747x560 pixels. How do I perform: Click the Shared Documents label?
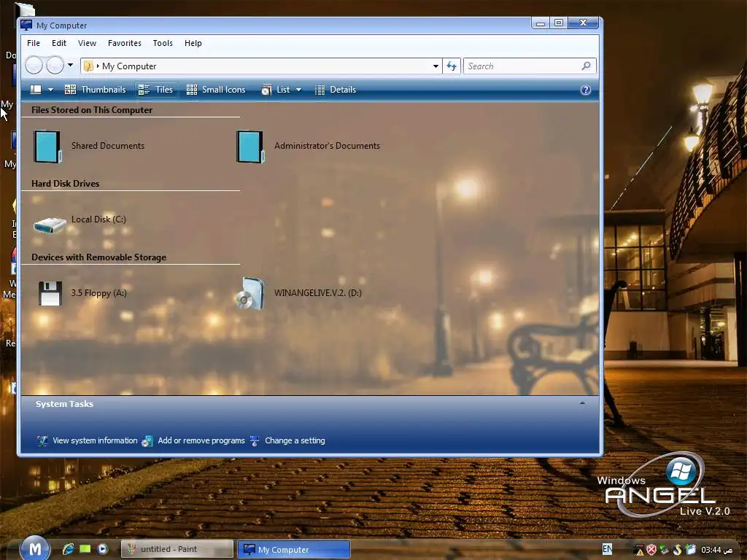[x=108, y=146]
